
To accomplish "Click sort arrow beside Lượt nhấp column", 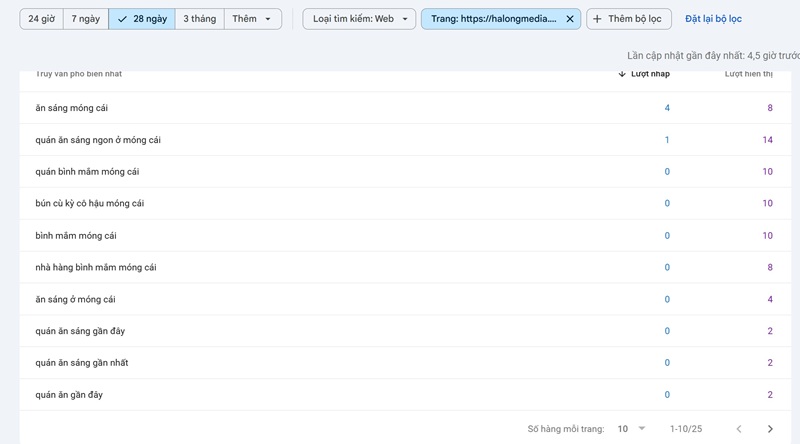I will pos(622,74).
